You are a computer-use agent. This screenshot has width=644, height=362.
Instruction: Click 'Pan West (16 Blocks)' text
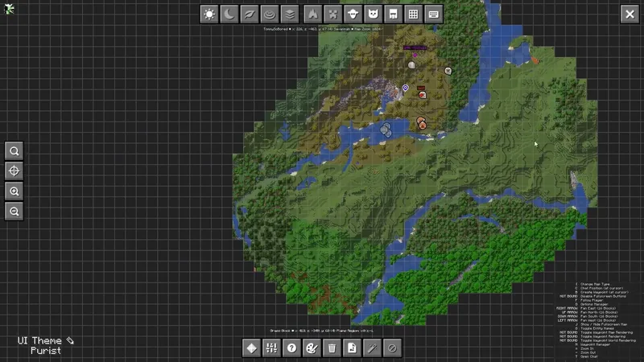tap(598, 320)
